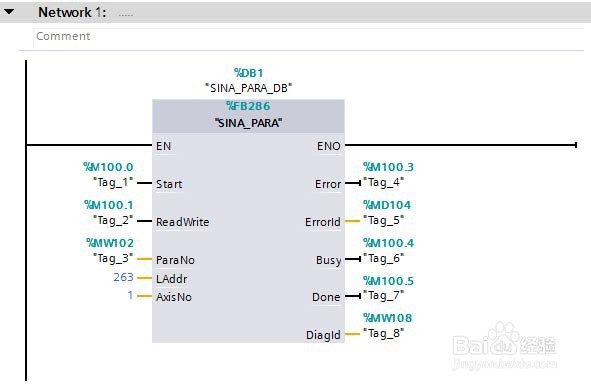Click the 1 value at AxisNo
The height and width of the screenshot is (385, 591).
click(x=130, y=295)
